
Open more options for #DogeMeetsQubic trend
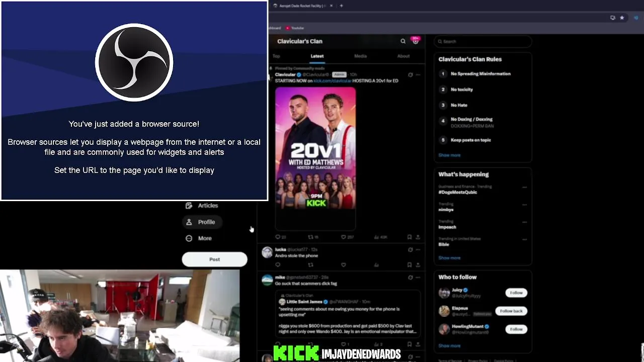coord(525,187)
